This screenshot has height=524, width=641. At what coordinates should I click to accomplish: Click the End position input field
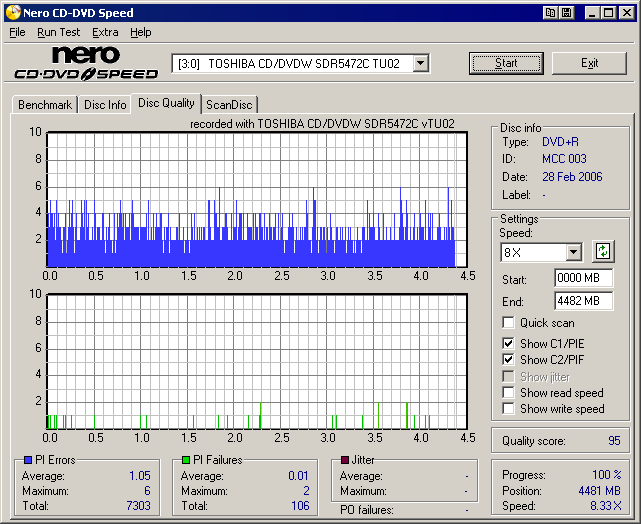coord(583,301)
